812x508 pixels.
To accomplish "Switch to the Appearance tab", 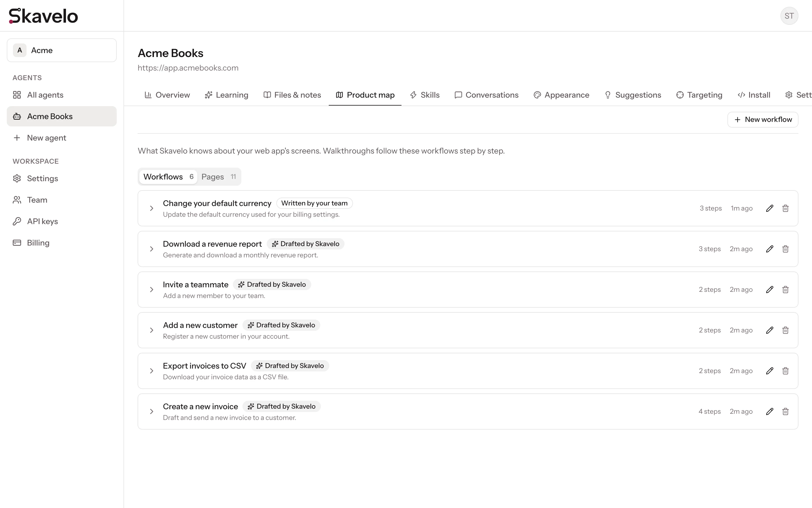I will tap(561, 95).
